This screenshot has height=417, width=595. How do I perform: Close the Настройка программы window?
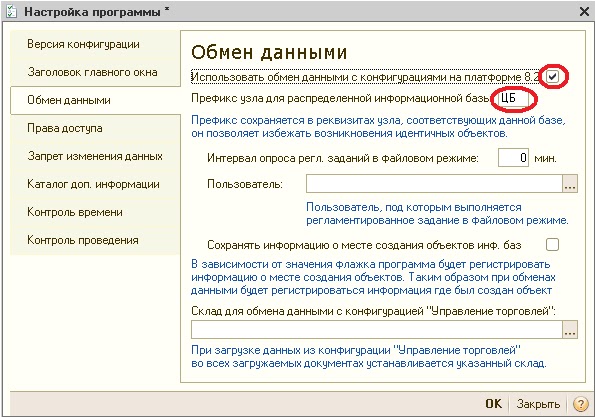click(x=584, y=12)
